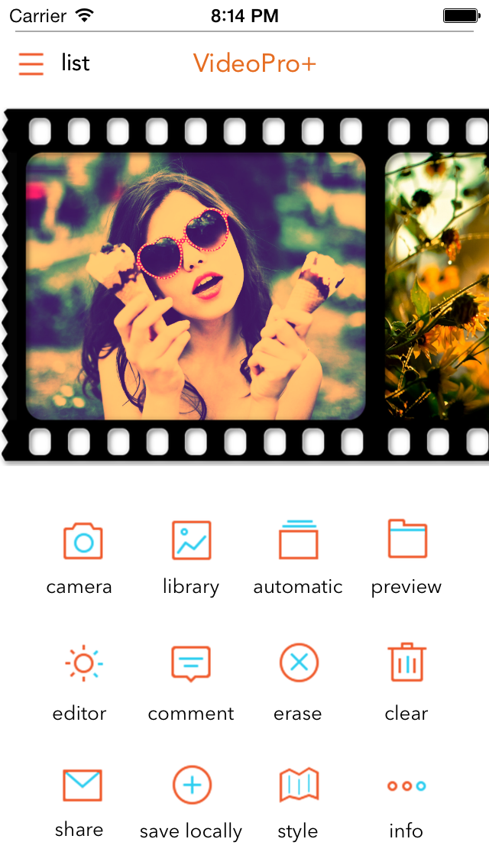Click the "camera" label
This screenshot has width=489, height=868.
point(79,587)
